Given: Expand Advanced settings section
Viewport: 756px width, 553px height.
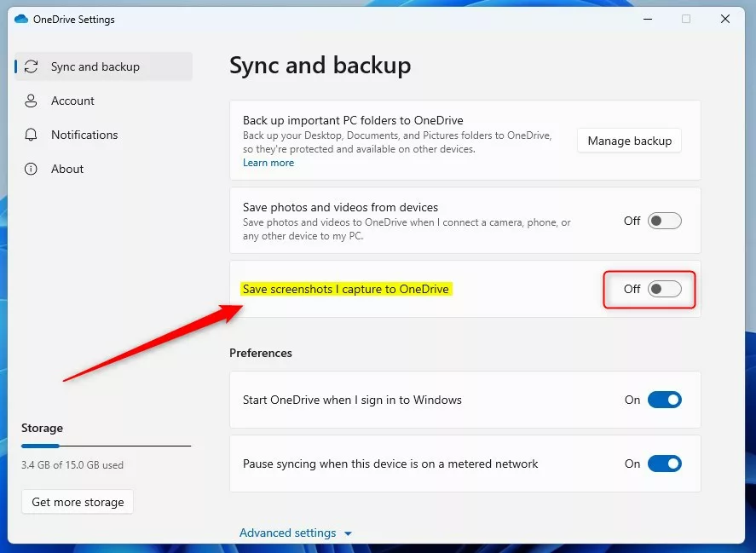Looking at the screenshot, I should [x=287, y=533].
